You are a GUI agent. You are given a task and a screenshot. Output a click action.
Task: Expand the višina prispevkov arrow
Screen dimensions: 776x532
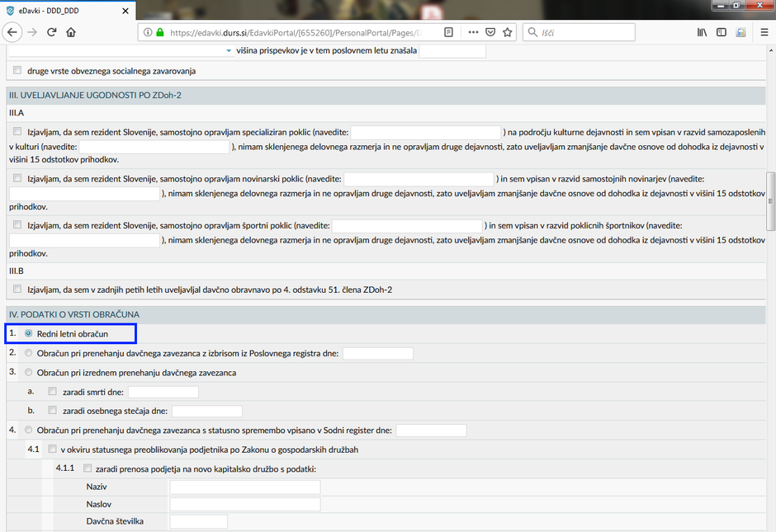click(x=229, y=51)
